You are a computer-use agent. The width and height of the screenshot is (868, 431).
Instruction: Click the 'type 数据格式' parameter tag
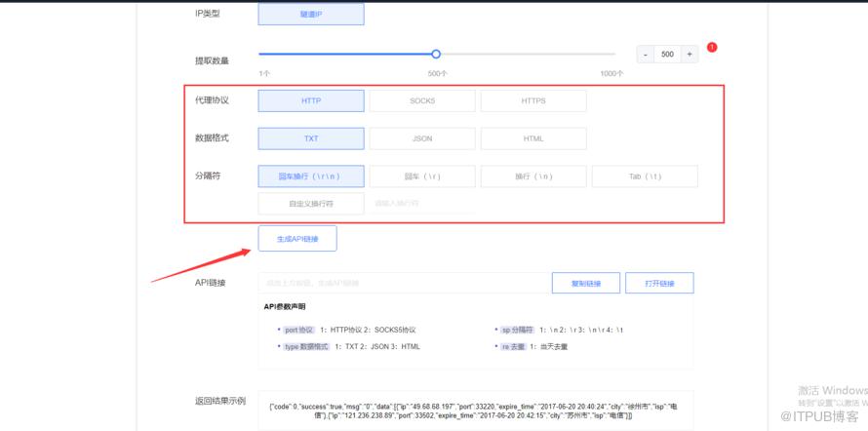point(306,346)
